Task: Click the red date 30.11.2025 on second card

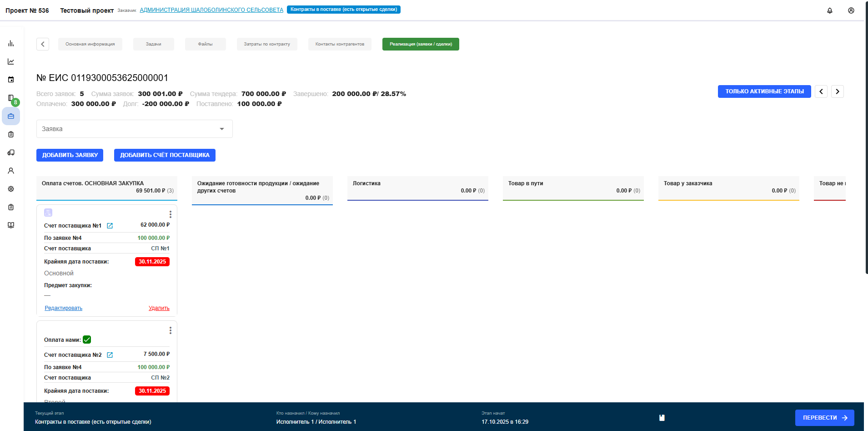Action: 152,391
